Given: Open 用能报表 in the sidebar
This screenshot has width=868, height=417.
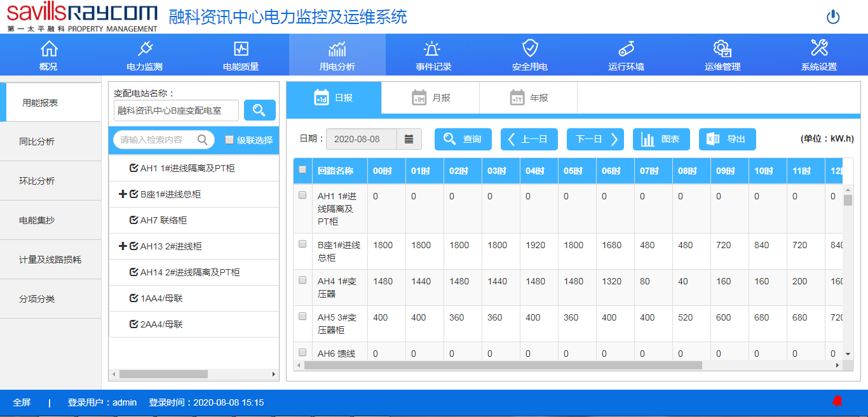Looking at the screenshot, I should [x=51, y=102].
